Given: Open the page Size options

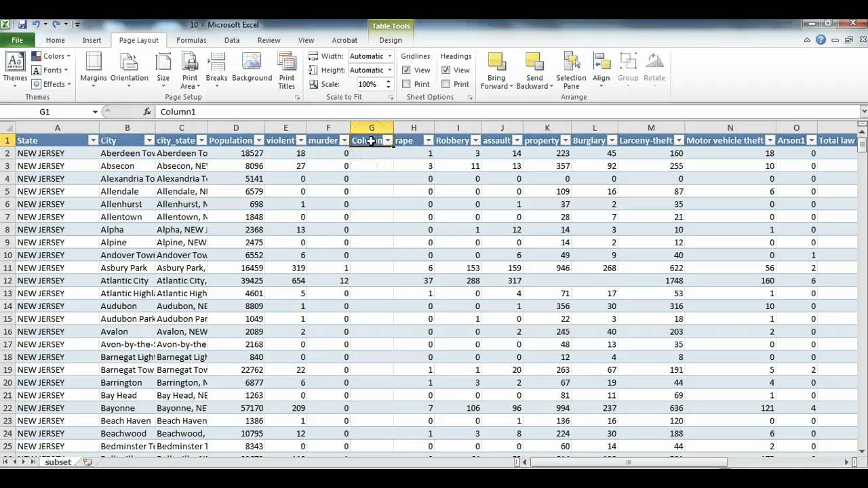Looking at the screenshot, I should (163, 70).
